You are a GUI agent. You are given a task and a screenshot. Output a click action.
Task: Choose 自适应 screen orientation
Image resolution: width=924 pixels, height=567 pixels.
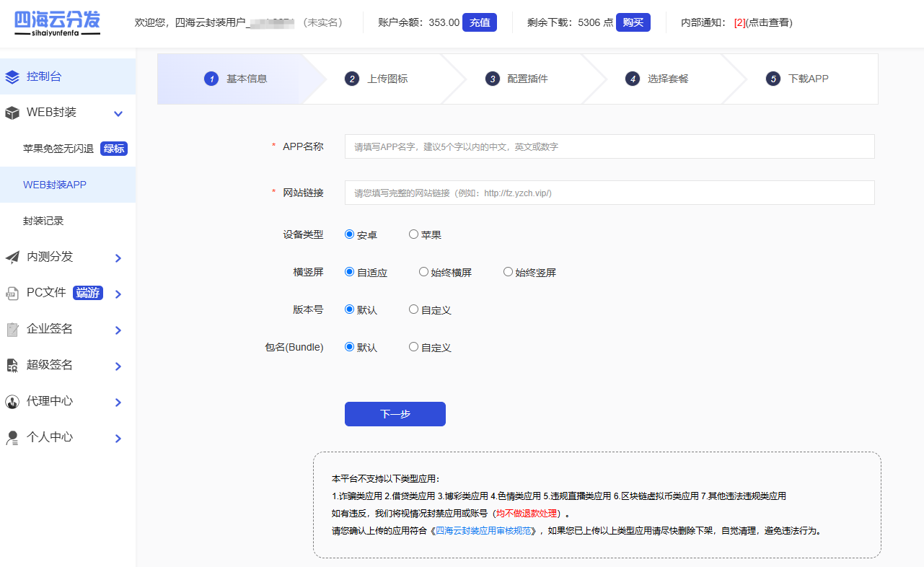click(x=349, y=272)
